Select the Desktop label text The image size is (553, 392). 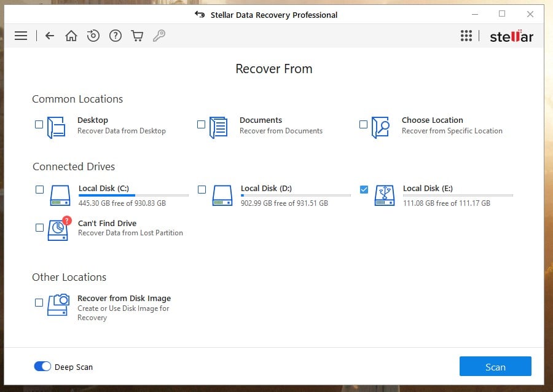tap(92, 120)
